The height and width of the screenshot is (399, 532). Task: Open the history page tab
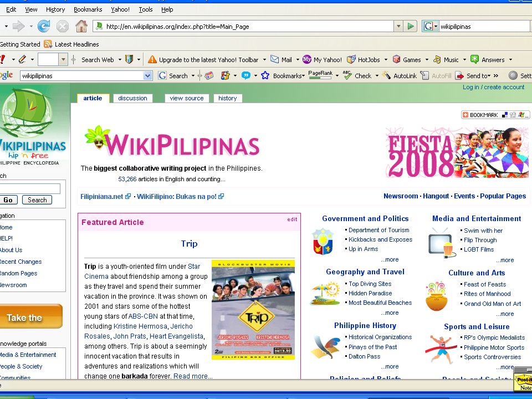227,98
